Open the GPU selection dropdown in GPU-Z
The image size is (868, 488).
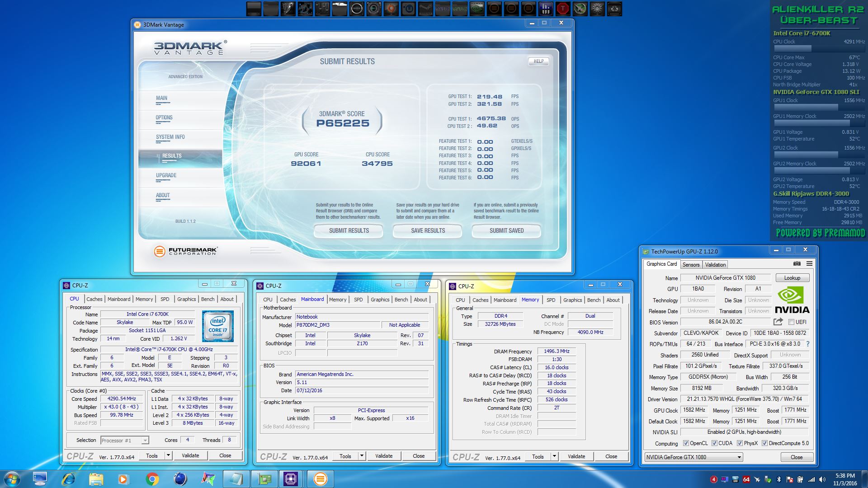(x=693, y=457)
